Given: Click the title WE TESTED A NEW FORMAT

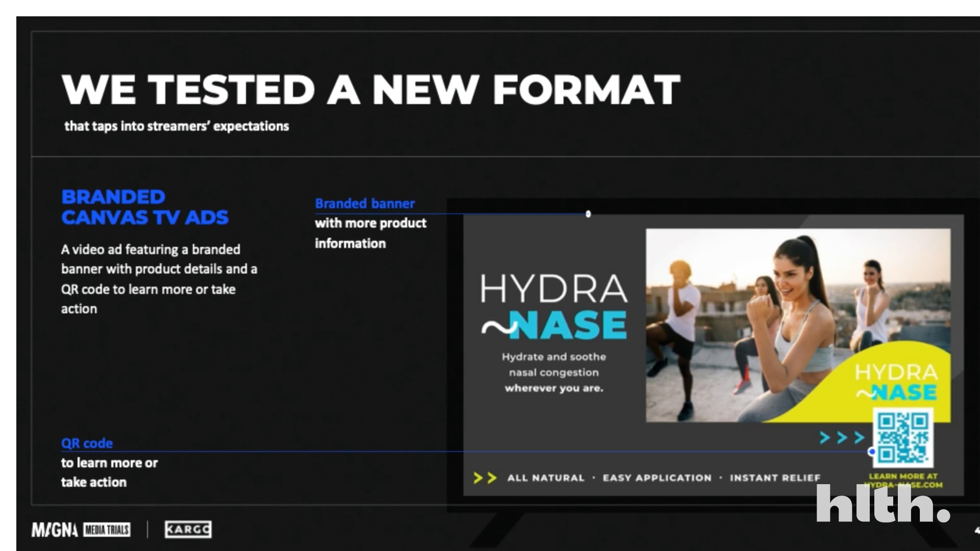Looking at the screenshot, I should [371, 90].
